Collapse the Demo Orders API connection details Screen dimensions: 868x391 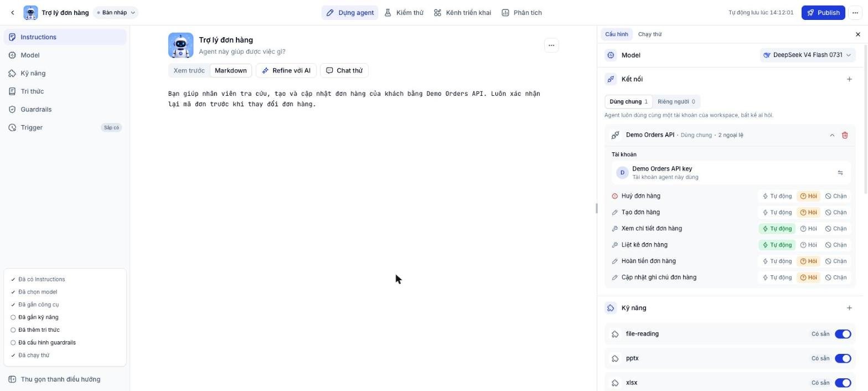point(832,135)
